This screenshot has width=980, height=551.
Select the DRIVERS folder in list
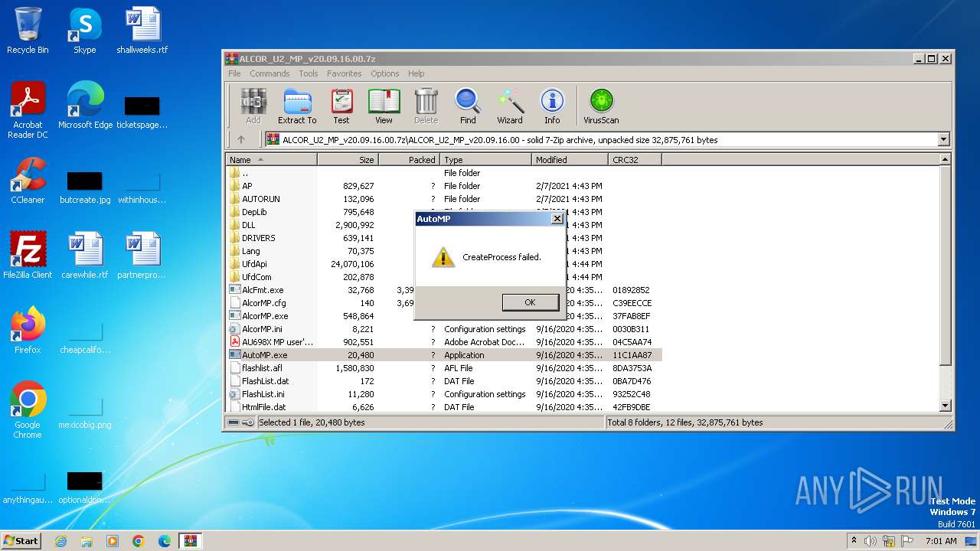click(258, 238)
